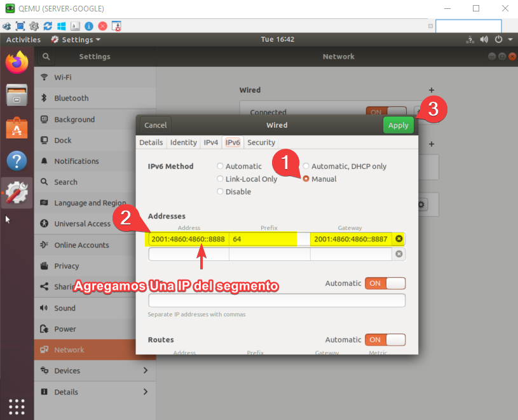Select the Link-Local Only radio option
This screenshot has width=518, height=420.
(221, 179)
